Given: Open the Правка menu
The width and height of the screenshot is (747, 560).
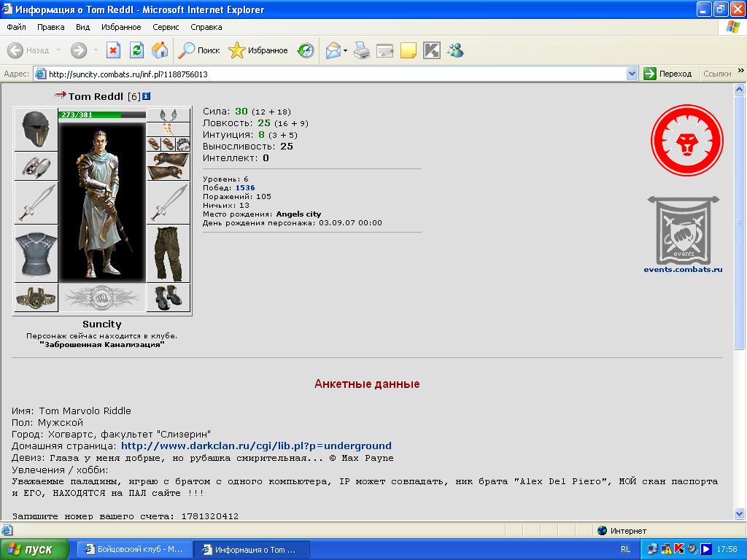Looking at the screenshot, I should click(50, 27).
